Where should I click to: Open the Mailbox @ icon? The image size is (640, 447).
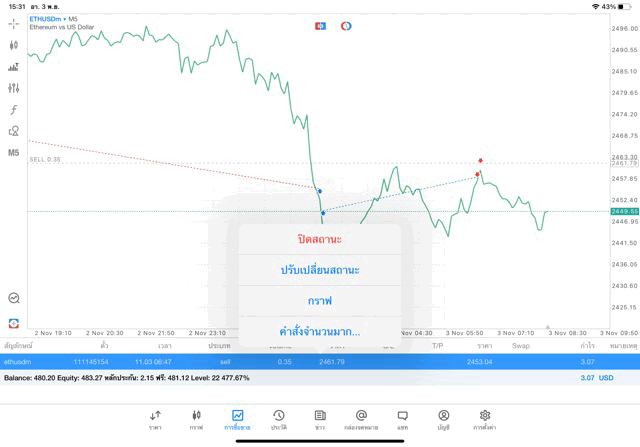pos(361,418)
